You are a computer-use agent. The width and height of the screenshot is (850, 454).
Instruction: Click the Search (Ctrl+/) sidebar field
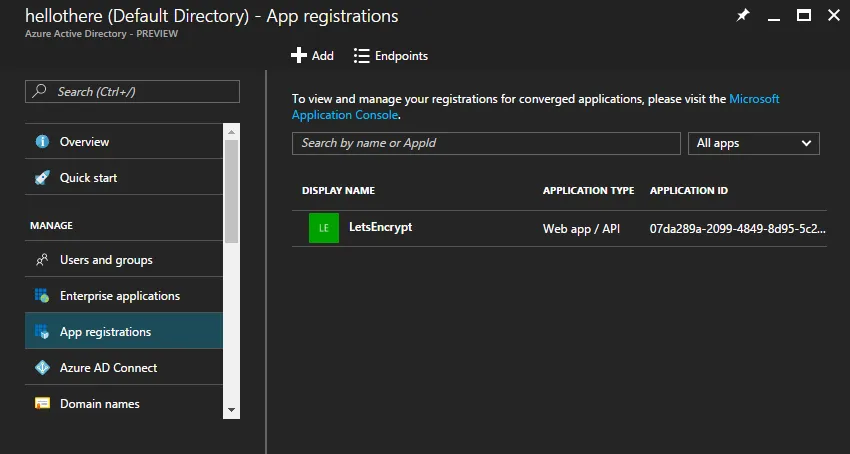coord(132,91)
